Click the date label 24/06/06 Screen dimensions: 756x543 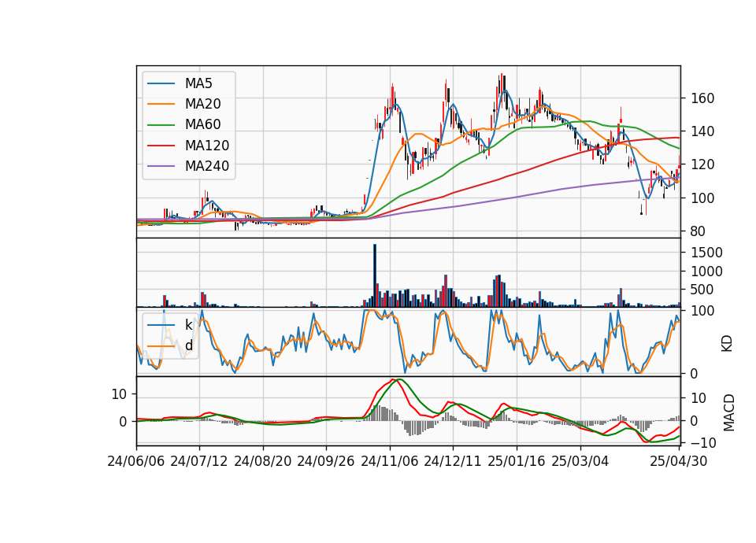click(x=136, y=462)
